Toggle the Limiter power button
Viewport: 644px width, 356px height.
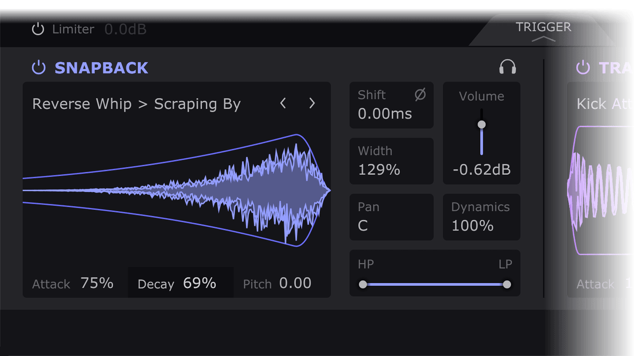tap(38, 29)
